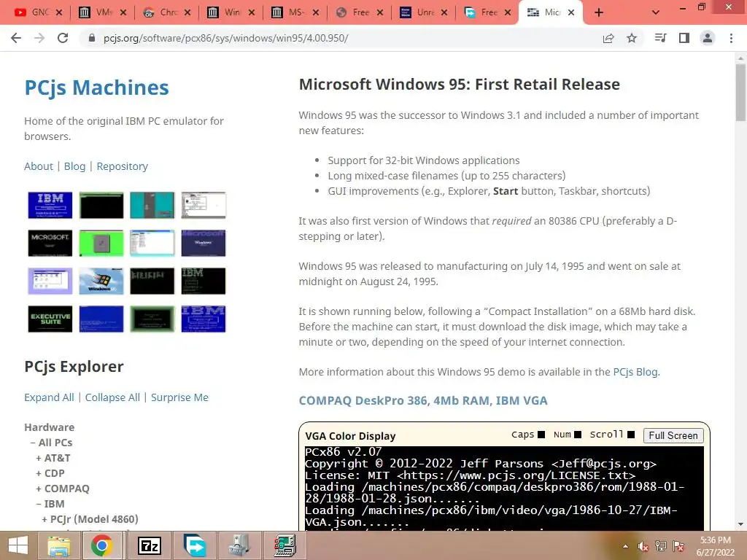
Task: Open the Executive Suite thumbnail
Action: (50, 319)
